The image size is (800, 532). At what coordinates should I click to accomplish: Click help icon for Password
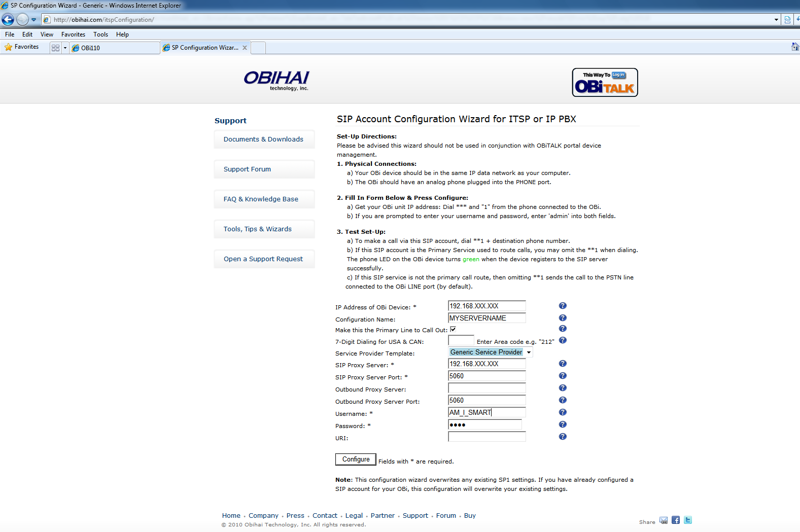(563, 424)
